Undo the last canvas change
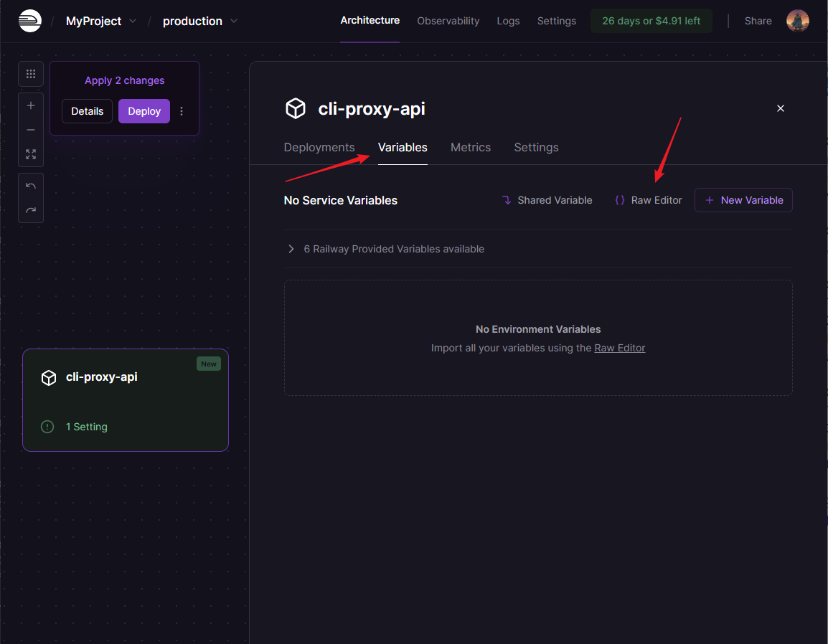This screenshot has width=828, height=644. click(31, 186)
